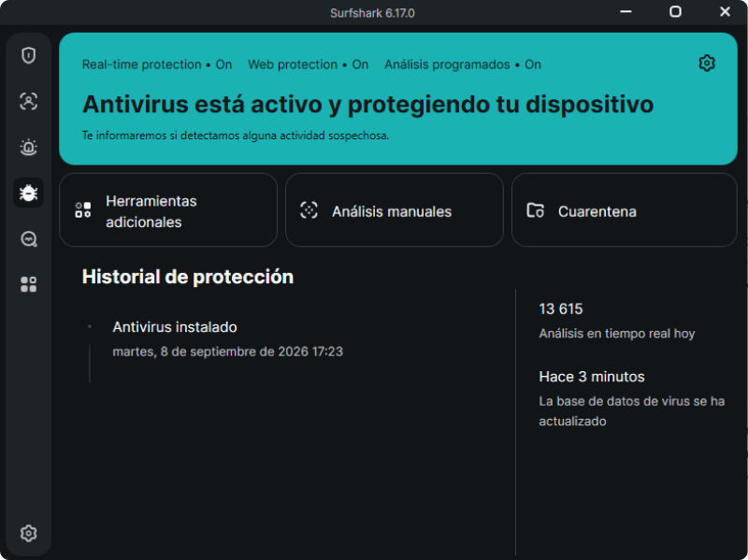748x560 pixels.
Task: Select the Antivirus bug icon in sidebar
Action: point(29,193)
